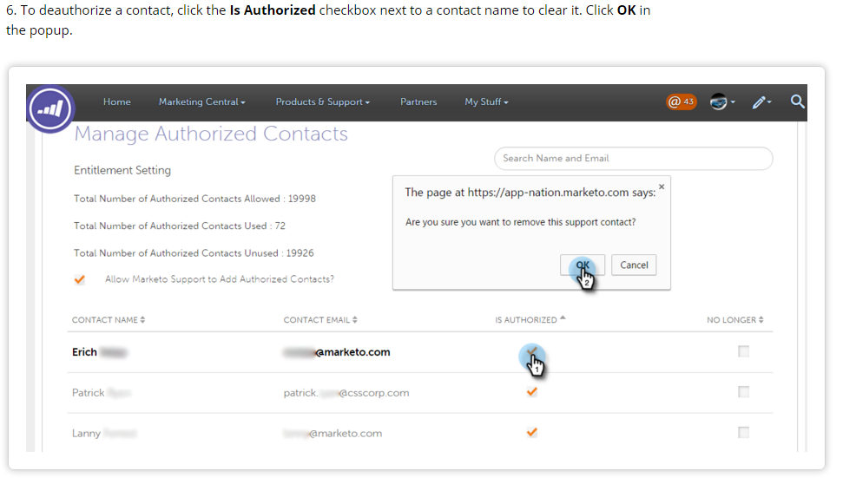Open the My Stuff dropdown
This screenshot has height=504, width=843.
point(486,101)
